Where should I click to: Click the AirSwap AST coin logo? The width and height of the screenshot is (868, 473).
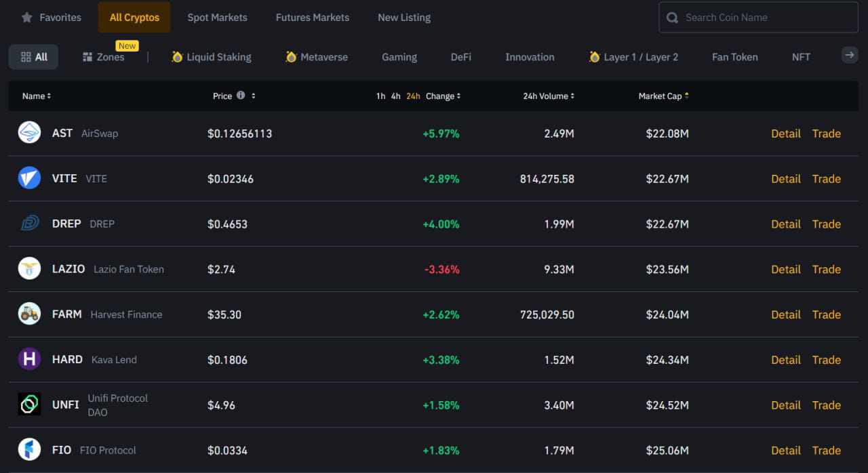click(x=28, y=133)
